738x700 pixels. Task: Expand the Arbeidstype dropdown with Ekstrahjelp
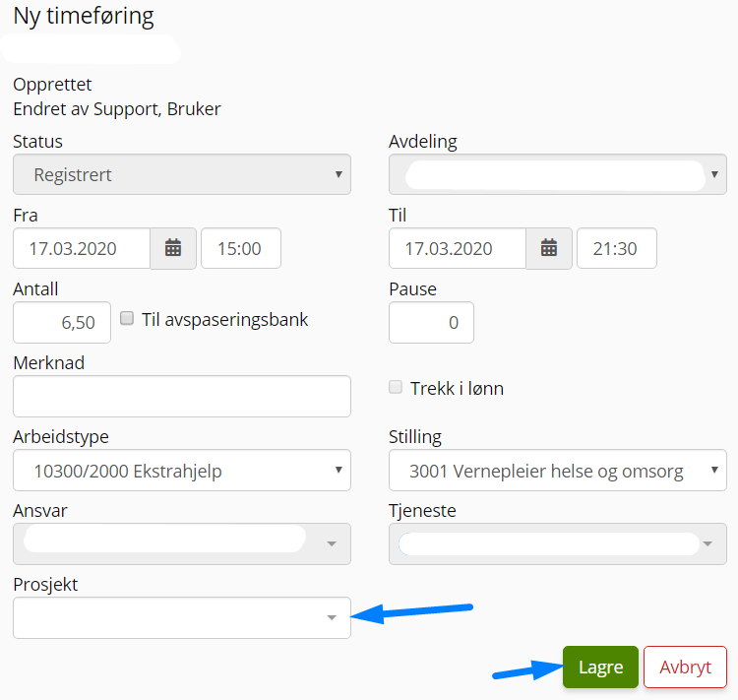click(182, 471)
